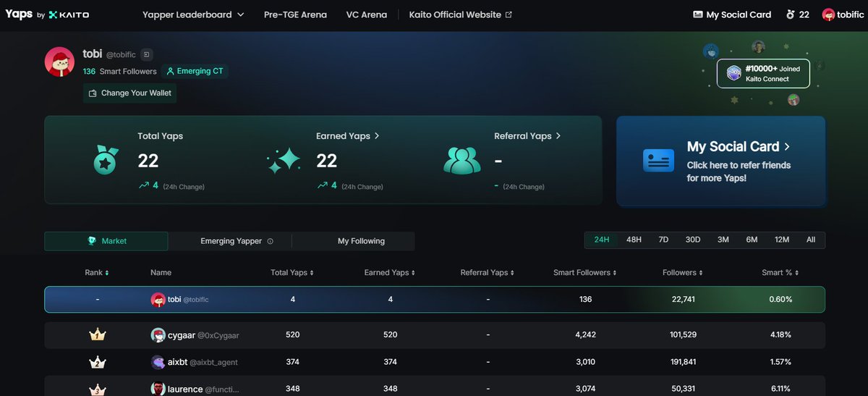Sort by the Smart % column
Viewport: 868px width, 396px height.
coord(780,273)
